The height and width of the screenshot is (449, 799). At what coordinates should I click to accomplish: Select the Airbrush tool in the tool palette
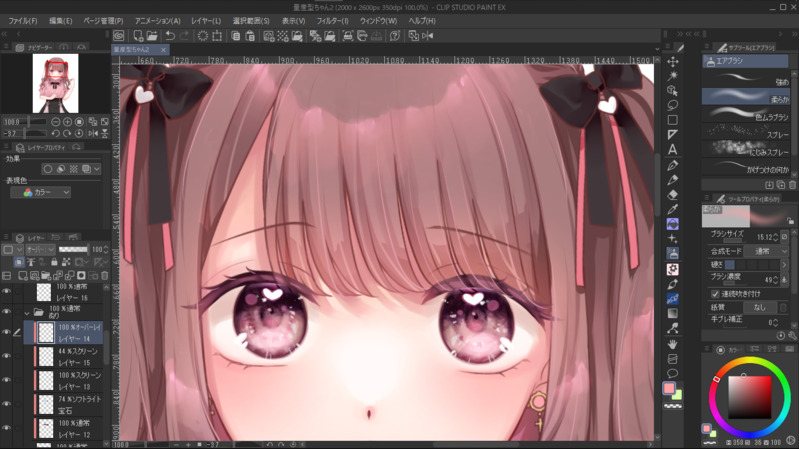tap(673, 253)
